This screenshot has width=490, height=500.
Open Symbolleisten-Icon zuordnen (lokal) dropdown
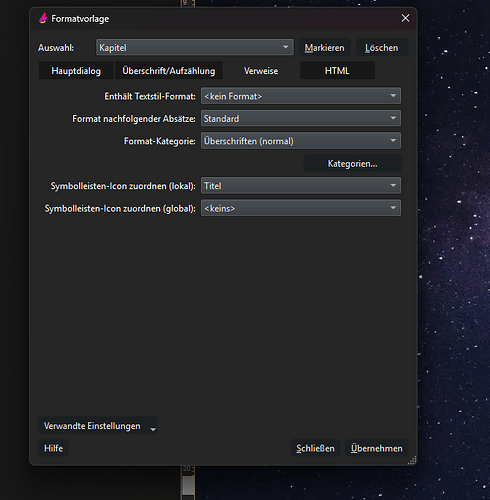tap(301, 185)
